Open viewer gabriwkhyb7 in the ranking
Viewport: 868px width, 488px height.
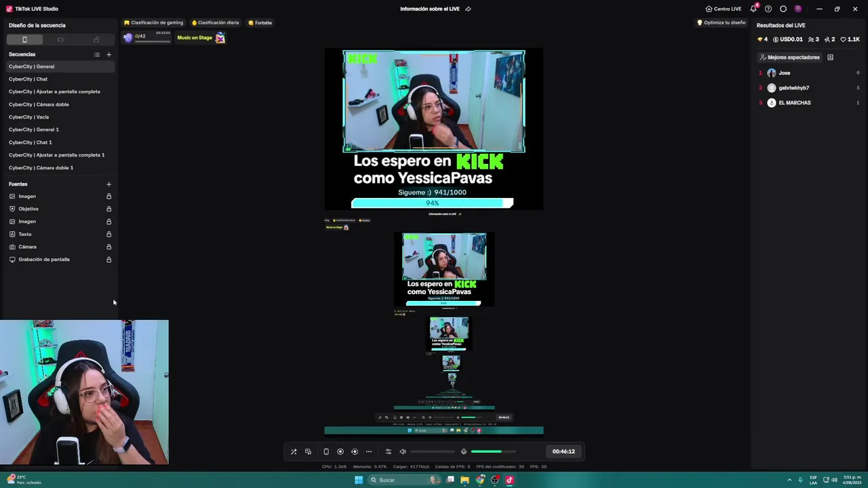[809, 88]
